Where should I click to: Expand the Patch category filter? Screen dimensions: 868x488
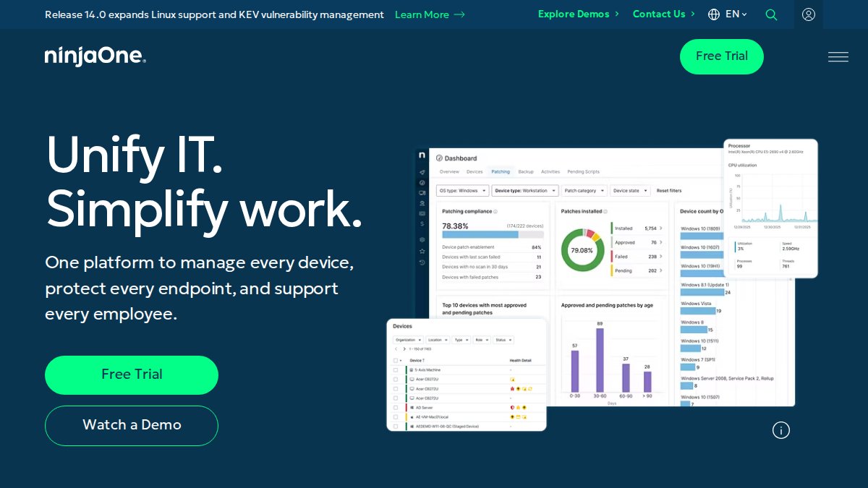(x=584, y=191)
